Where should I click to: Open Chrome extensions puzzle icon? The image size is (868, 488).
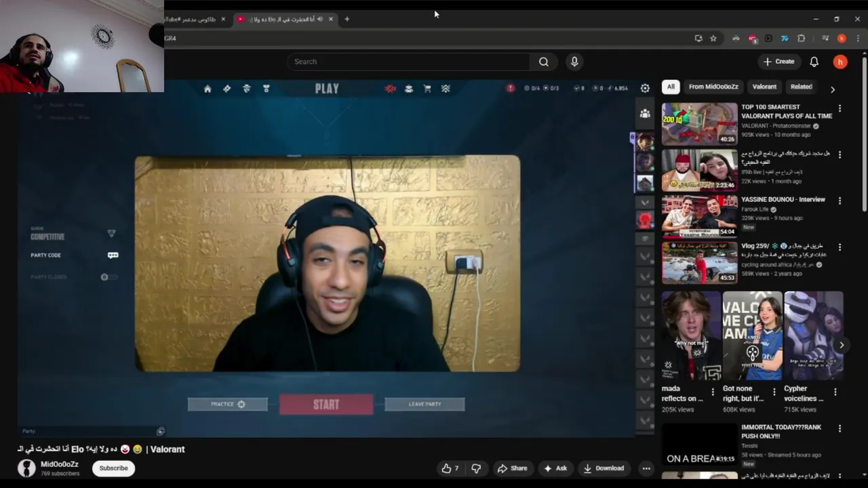click(801, 39)
